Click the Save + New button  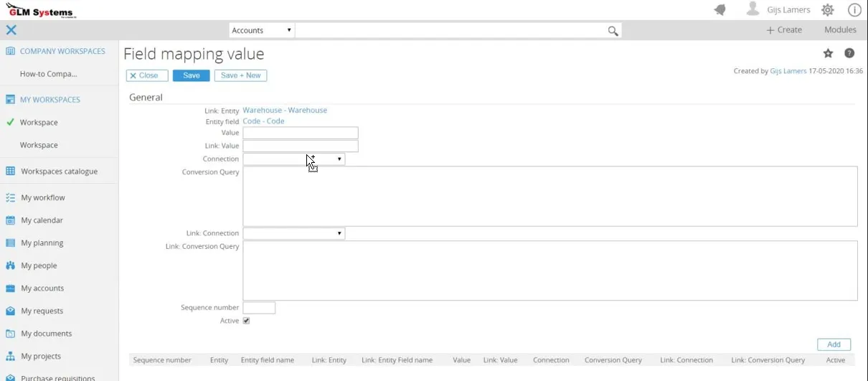(x=240, y=75)
